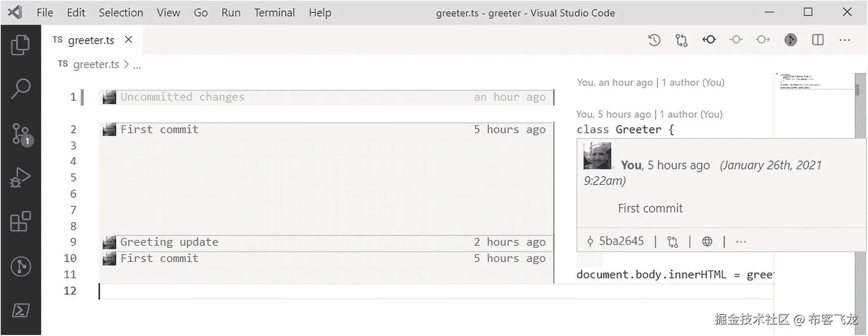Open Source Control with 1 pending change
The width and height of the screenshot is (868, 336).
click(x=20, y=134)
